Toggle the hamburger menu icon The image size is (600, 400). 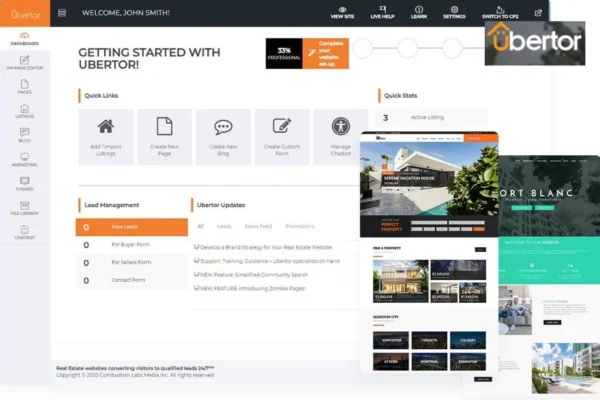click(62, 13)
